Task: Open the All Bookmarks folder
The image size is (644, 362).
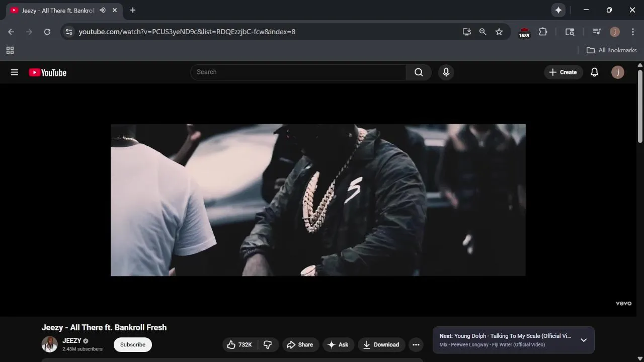Action: [612, 50]
